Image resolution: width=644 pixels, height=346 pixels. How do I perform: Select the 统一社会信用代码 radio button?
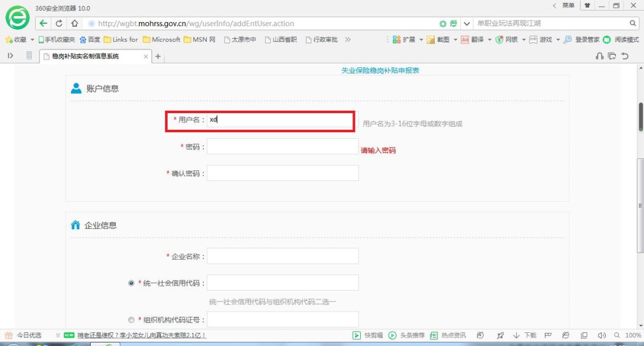click(x=131, y=283)
